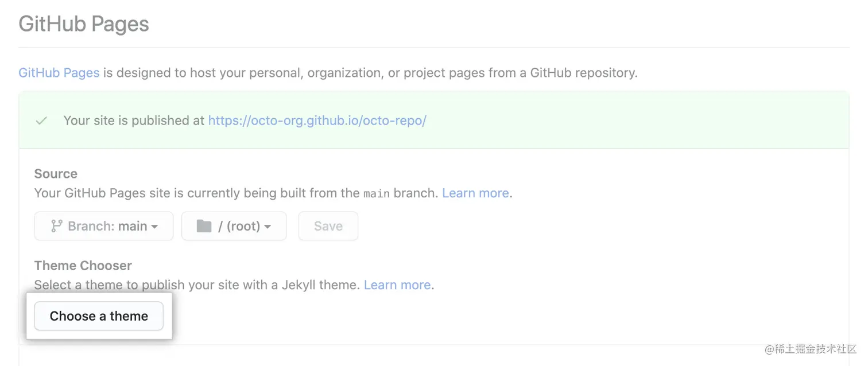This screenshot has width=868, height=366.
Task: Click the Theme Chooser heading
Action: pyautogui.click(x=83, y=265)
